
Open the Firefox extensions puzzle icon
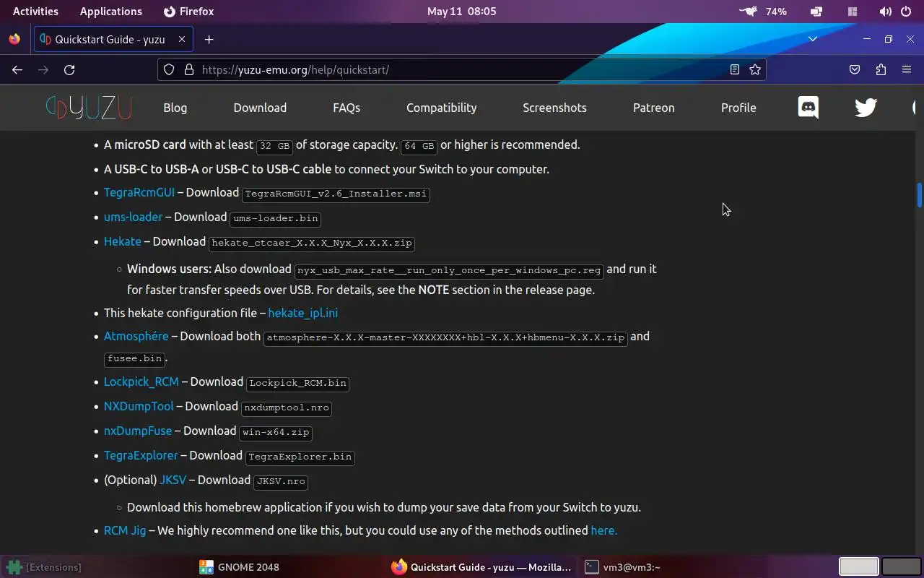click(x=881, y=69)
